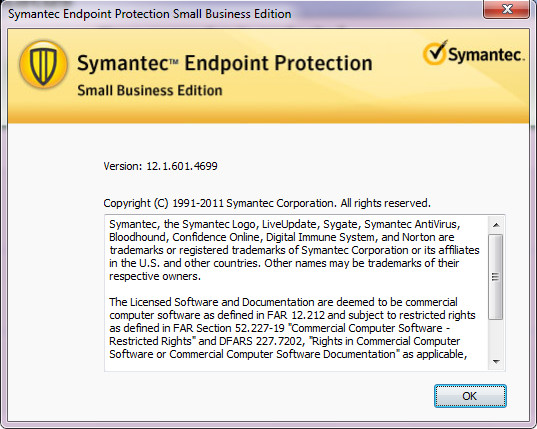
Task: Click the Version 12.1.601.4699 text
Action: click(160, 166)
